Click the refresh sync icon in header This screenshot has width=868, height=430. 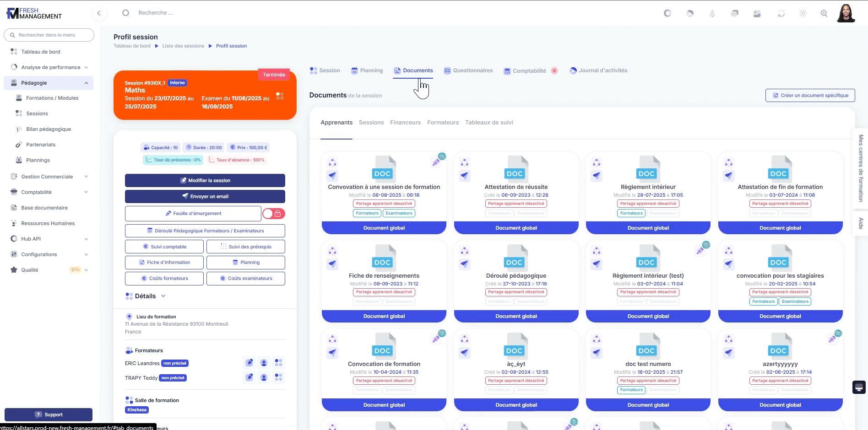click(x=781, y=14)
